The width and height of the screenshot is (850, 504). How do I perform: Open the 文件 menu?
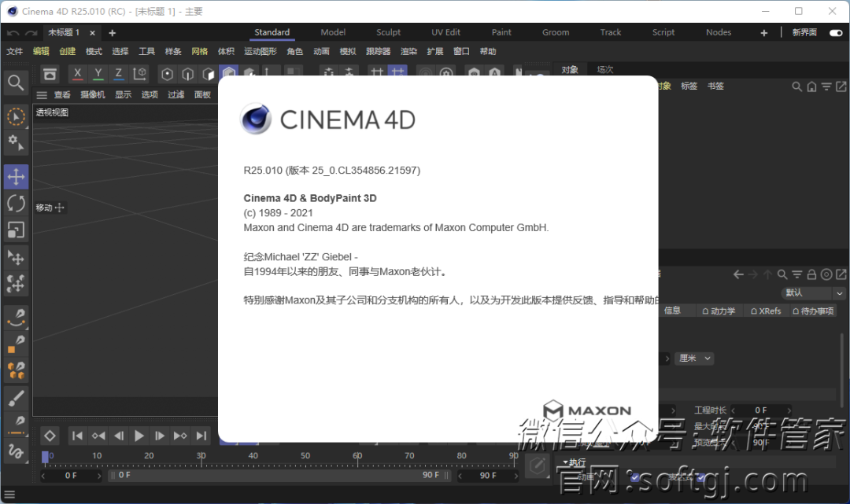15,52
